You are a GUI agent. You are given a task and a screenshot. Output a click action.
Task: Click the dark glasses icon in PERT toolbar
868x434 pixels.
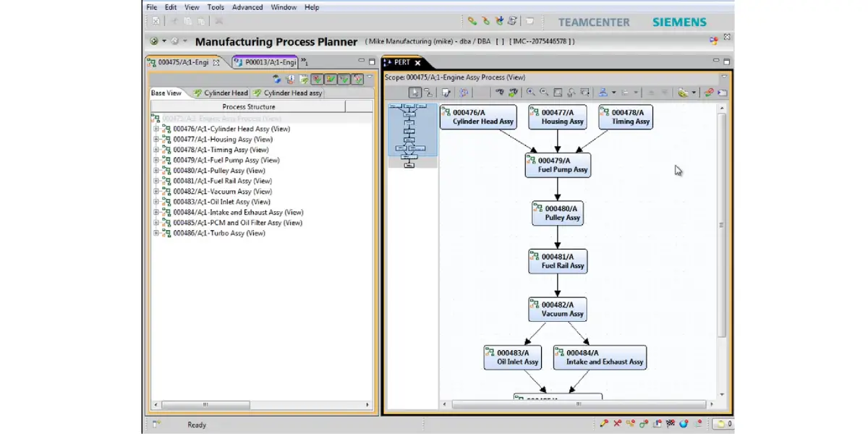500,93
